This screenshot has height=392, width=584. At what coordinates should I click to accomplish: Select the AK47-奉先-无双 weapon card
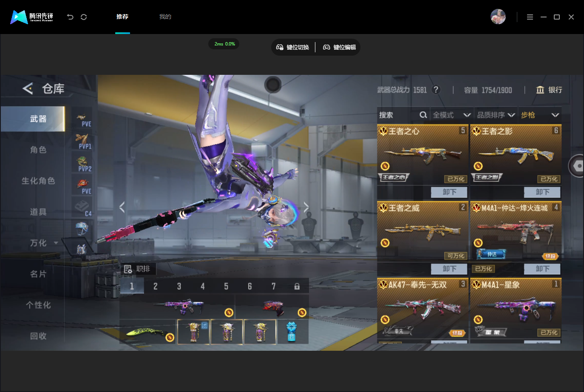coord(422,309)
